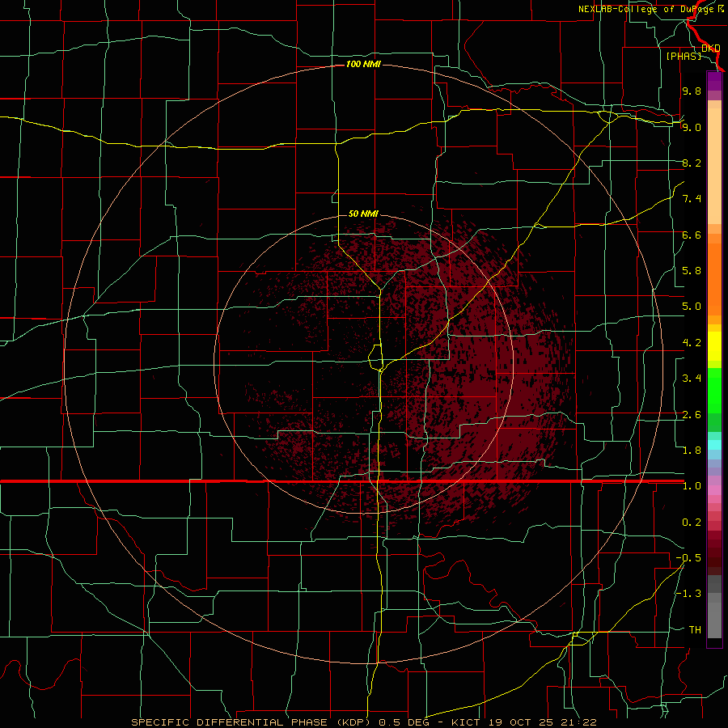The width and height of the screenshot is (728, 728).
Task: Pick the bright green color scale segment
Action: [x=714, y=391]
